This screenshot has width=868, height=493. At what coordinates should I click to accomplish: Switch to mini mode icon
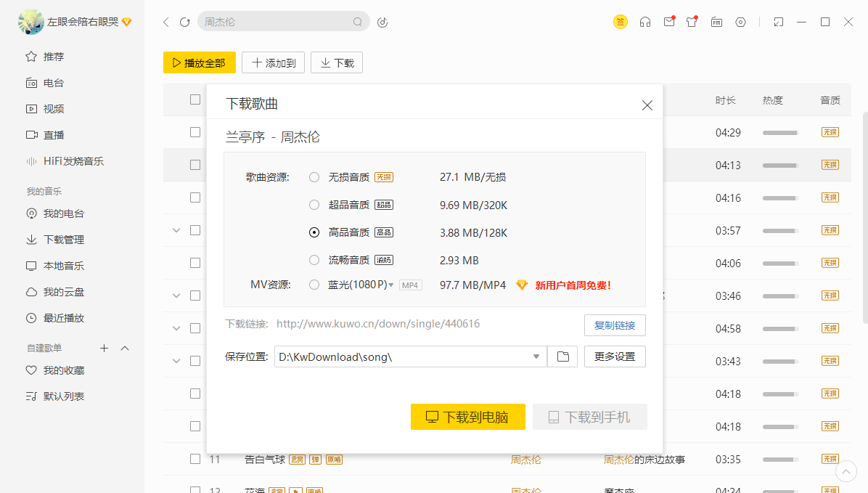coord(778,23)
